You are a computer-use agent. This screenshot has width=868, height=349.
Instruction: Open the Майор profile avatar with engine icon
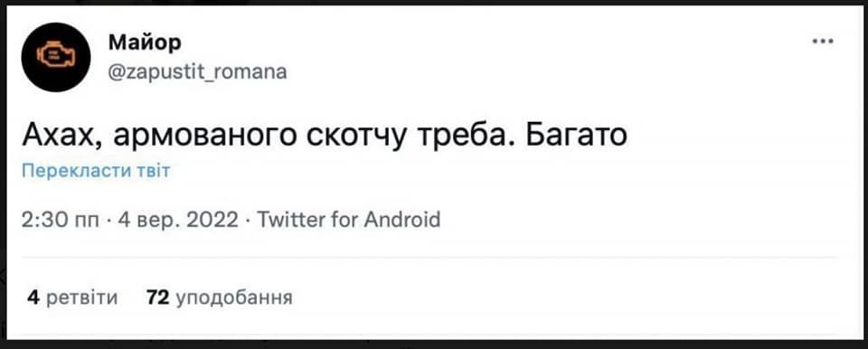(x=56, y=57)
